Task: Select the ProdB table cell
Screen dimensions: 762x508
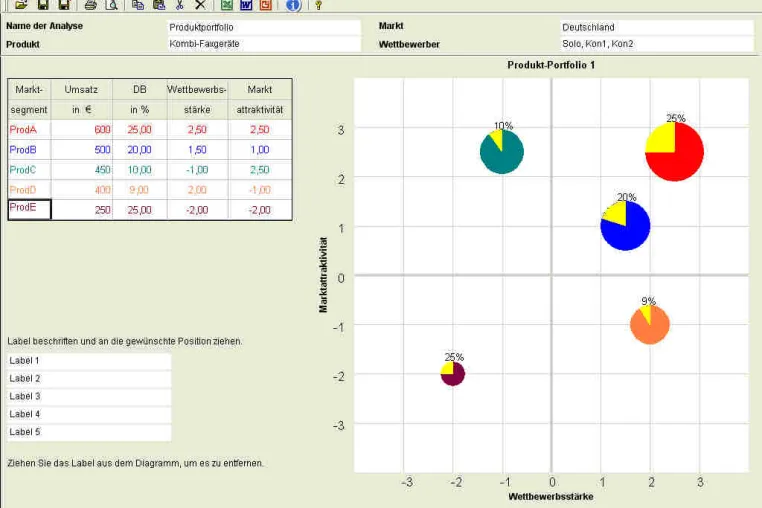Action: [30, 150]
